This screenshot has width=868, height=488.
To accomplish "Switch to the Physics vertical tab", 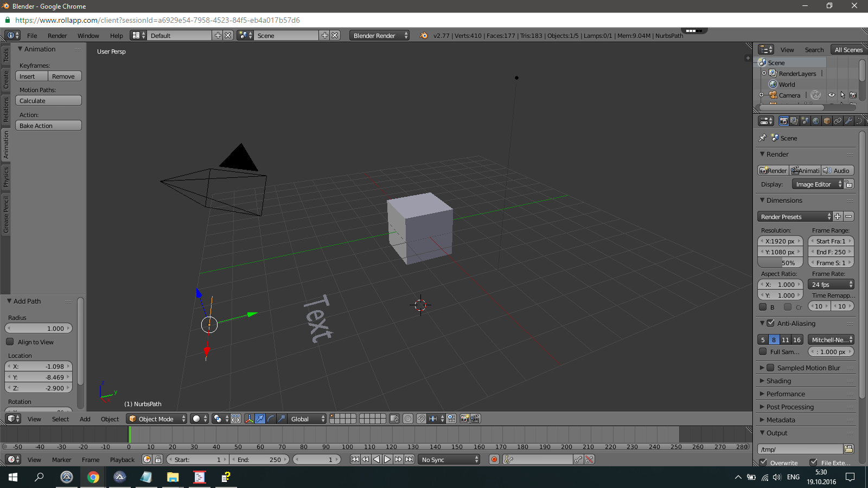I will (x=6, y=177).
